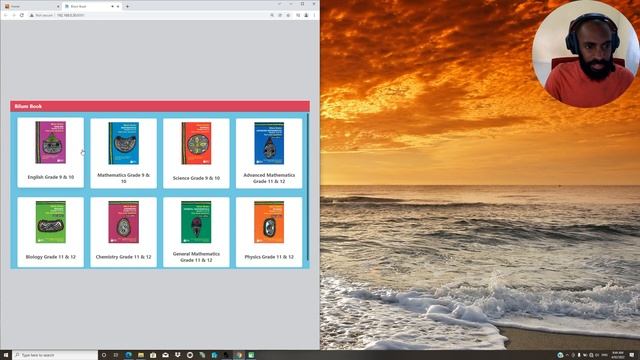Image resolution: width=640 pixels, height=360 pixels.
Task: Click the 'Mathematics Grade 9 & 10' title text
Action: 123,178
